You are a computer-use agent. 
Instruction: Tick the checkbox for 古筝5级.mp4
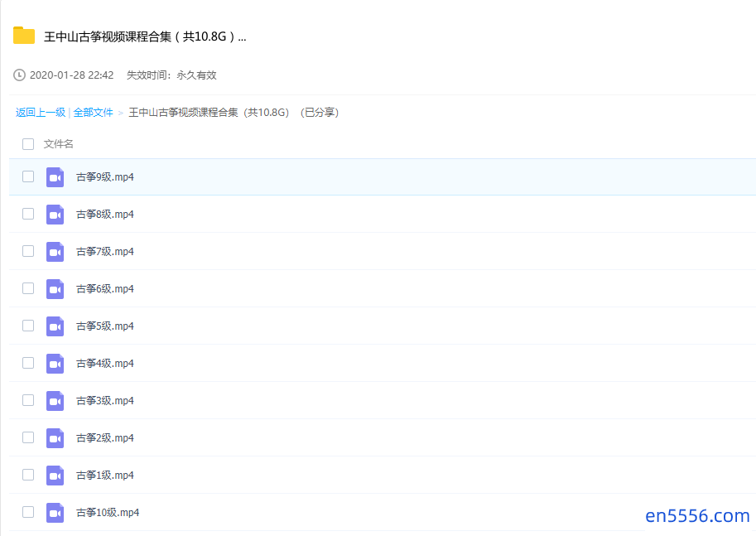[x=28, y=326]
